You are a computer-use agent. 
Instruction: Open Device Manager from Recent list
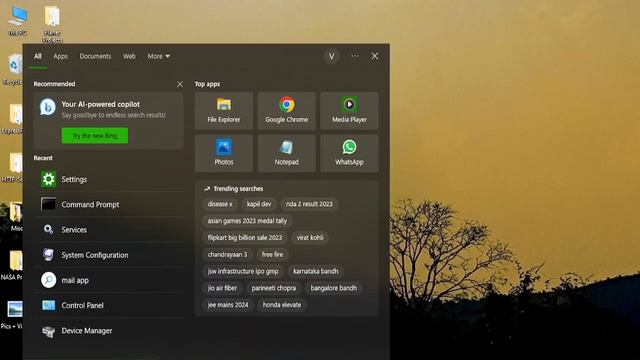(109, 331)
